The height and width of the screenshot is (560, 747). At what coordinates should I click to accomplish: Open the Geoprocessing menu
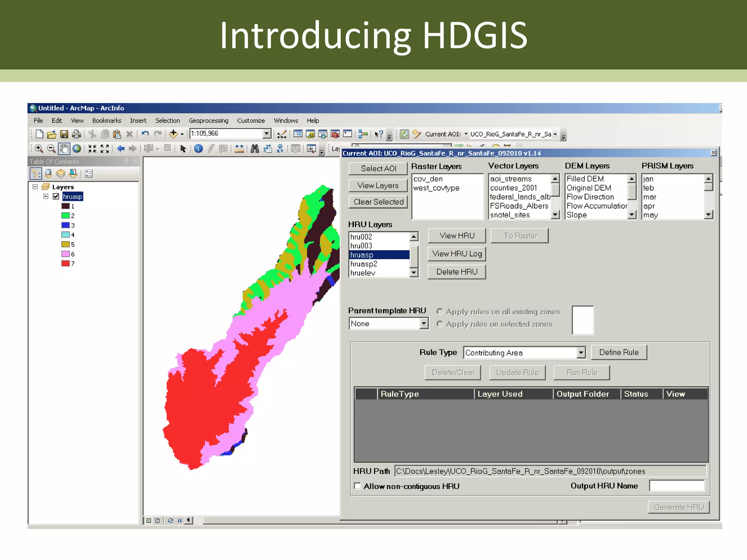[x=208, y=121]
